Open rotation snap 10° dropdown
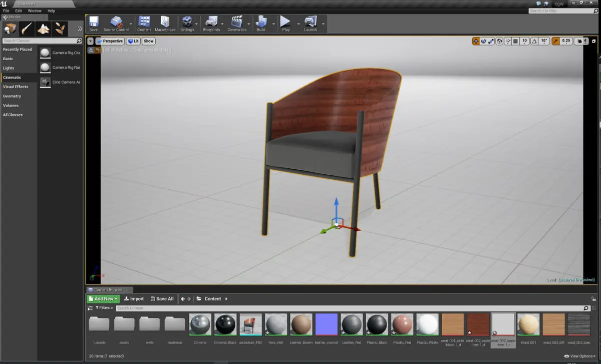 coord(544,41)
